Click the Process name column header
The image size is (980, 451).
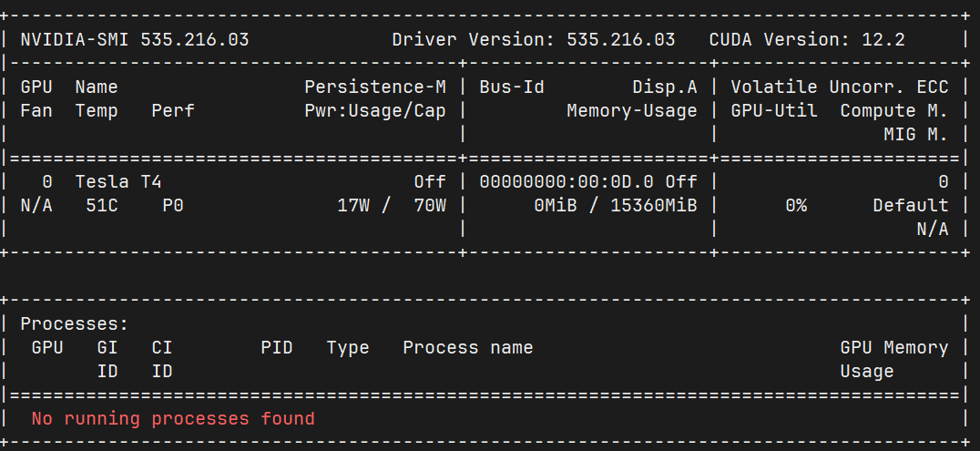pos(467,348)
